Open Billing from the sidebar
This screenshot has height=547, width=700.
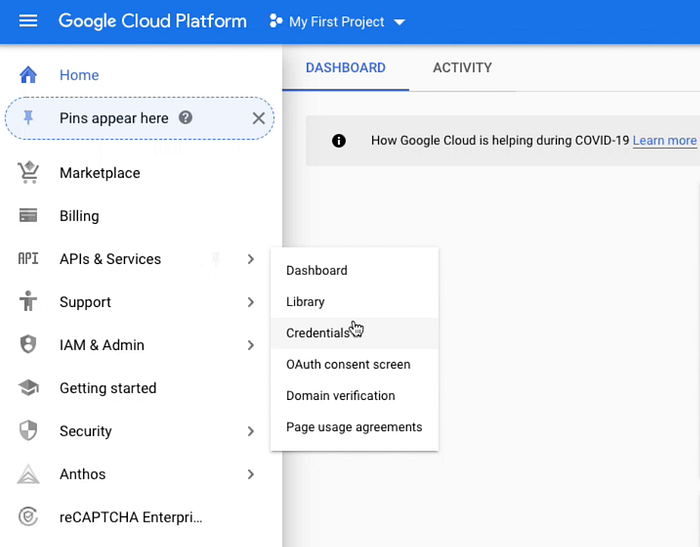point(79,216)
